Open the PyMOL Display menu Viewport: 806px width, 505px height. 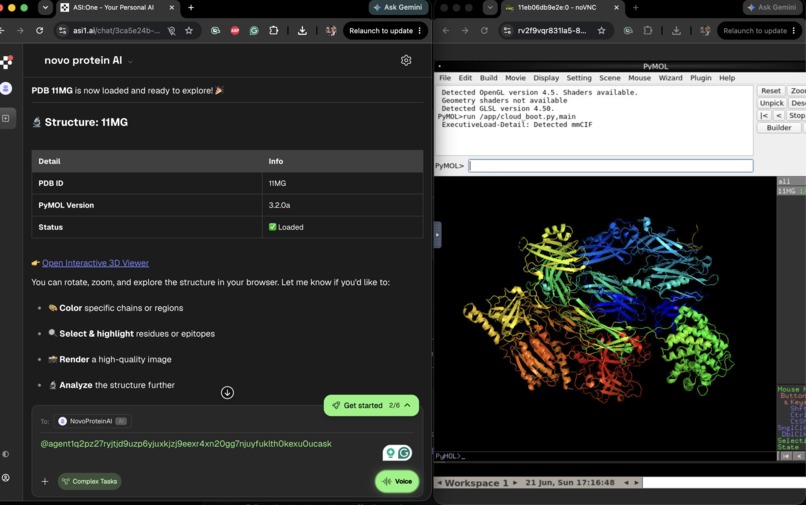tap(546, 78)
